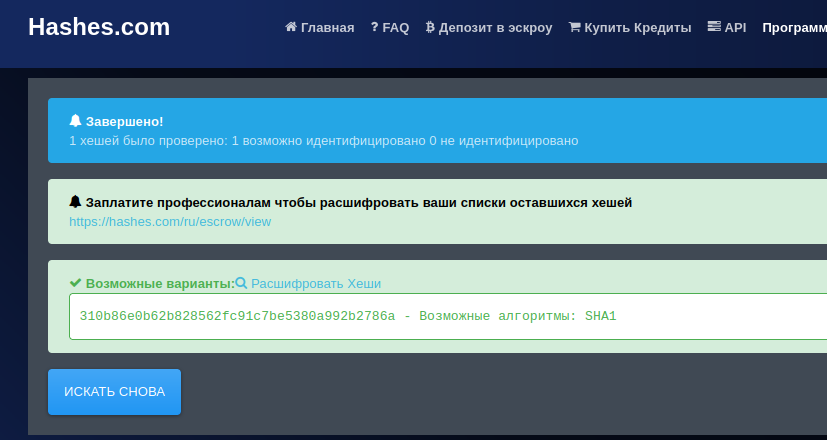827x440 pixels.
Task: Open the Hashes.com logo link
Action: click(99, 27)
